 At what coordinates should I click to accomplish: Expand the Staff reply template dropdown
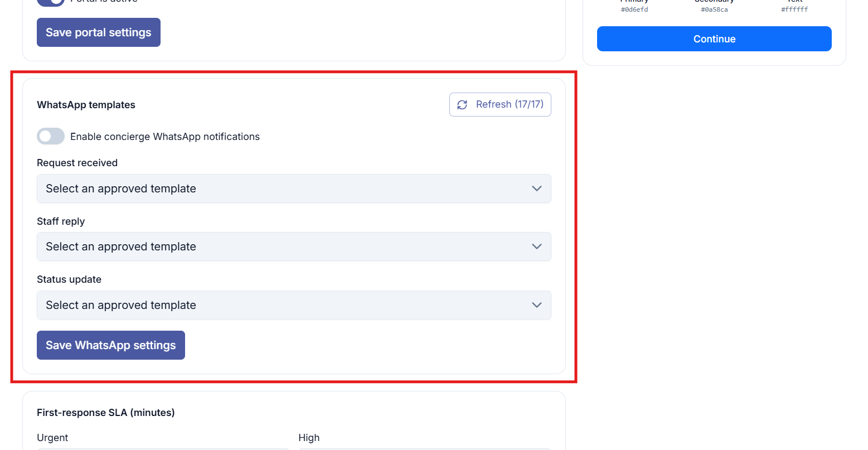tap(294, 246)
